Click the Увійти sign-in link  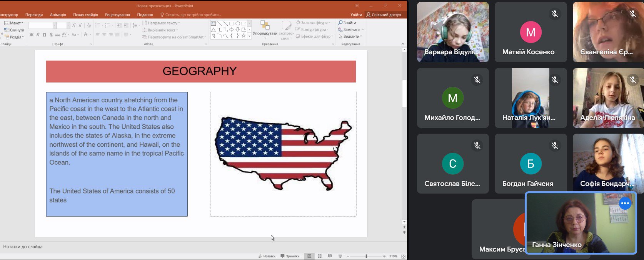(x=356, y=15)
